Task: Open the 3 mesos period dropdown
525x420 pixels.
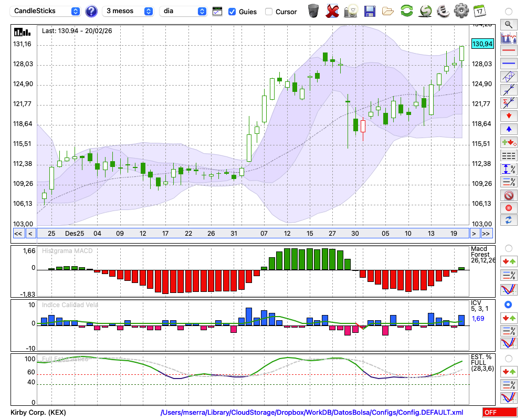Action: (x=128, y=11)
